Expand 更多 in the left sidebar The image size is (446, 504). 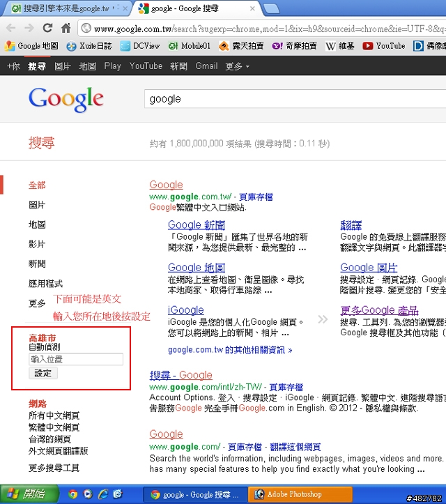click(37, 303)
